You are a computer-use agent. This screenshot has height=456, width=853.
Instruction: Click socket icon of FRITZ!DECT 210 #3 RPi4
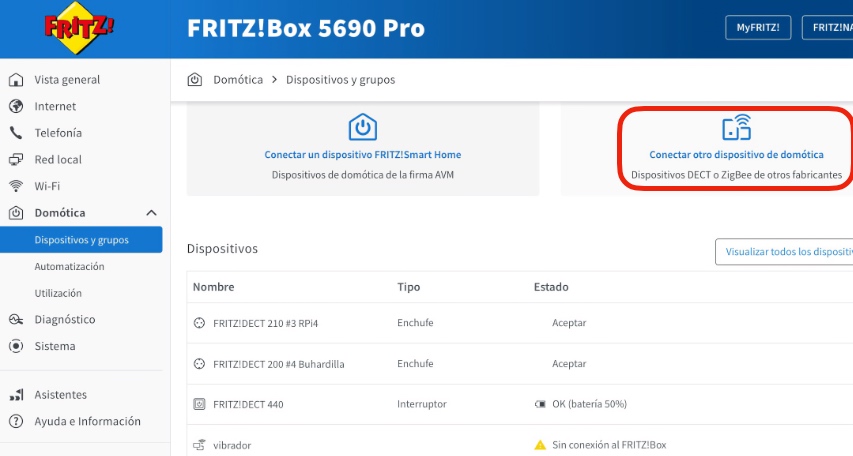[x=200, y=323]
